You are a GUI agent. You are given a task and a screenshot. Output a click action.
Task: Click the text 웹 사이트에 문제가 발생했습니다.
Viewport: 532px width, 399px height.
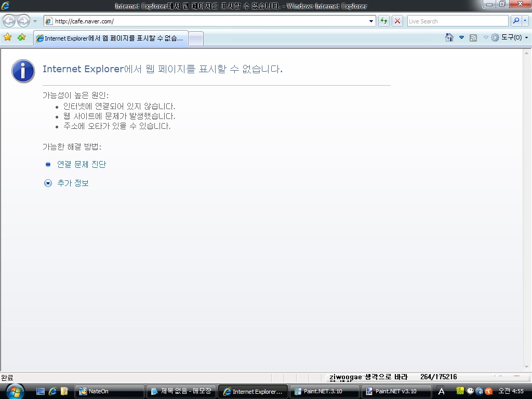(119, 116)
